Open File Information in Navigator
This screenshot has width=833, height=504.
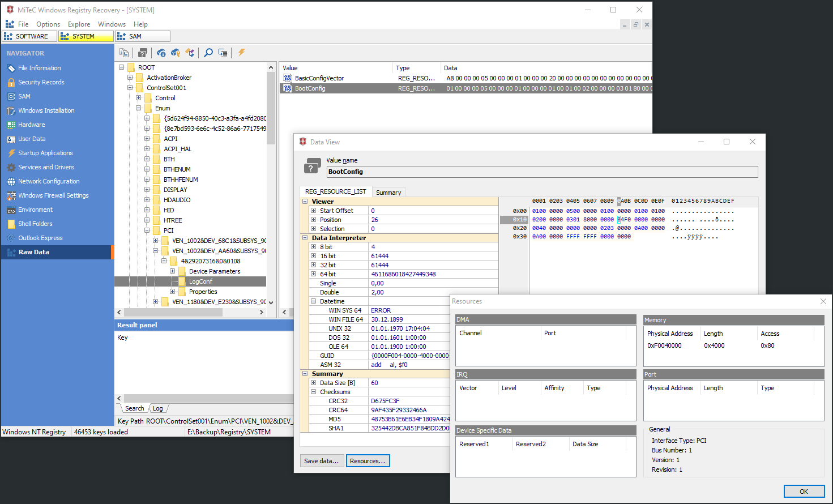tap(39, 68)
